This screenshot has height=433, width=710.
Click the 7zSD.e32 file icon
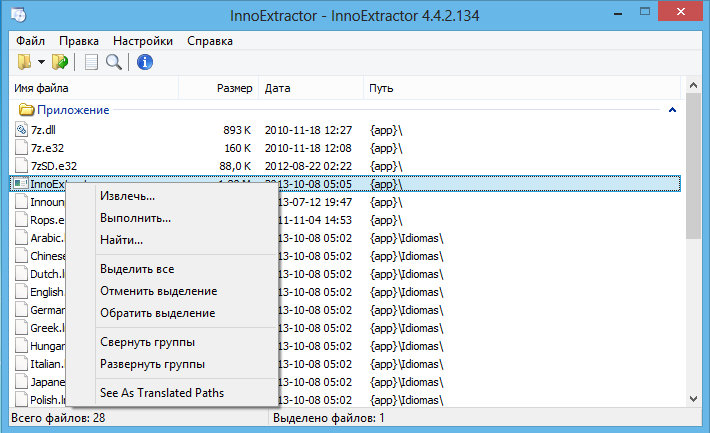[x=21, y=166]
